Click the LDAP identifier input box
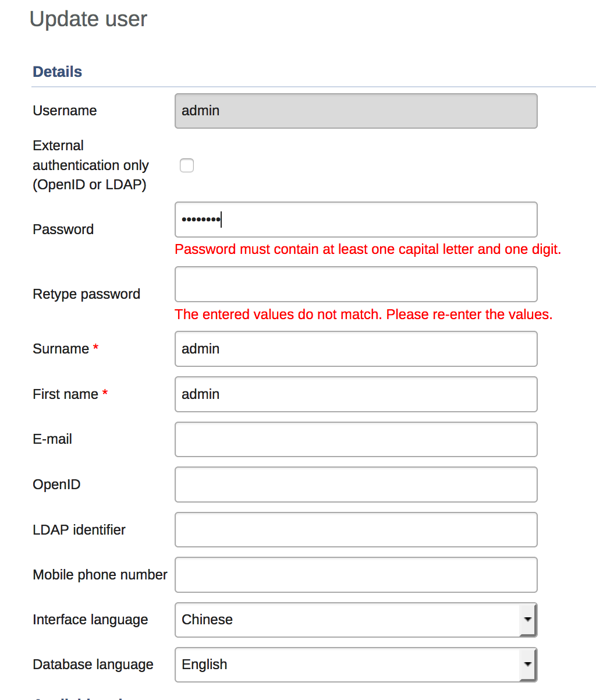596x700 pixels. click(356, 530)
